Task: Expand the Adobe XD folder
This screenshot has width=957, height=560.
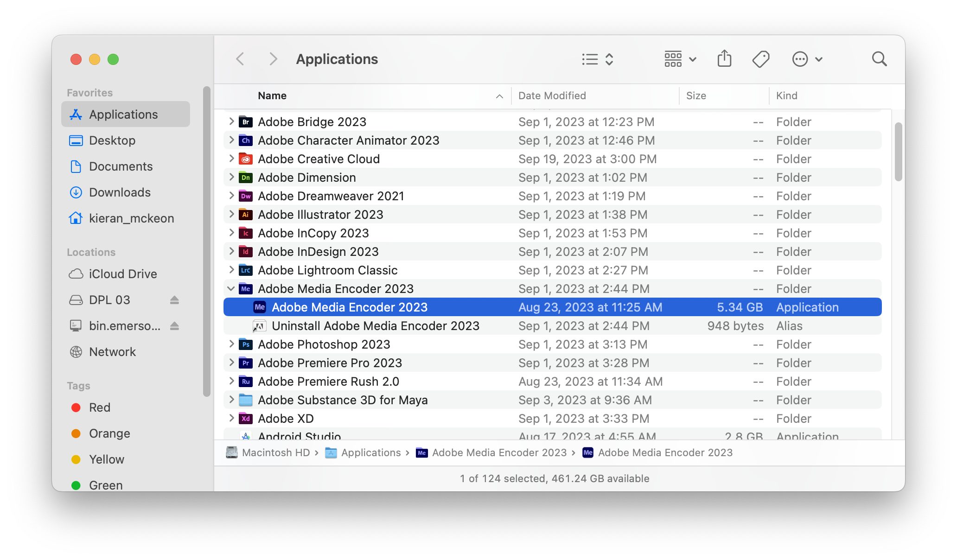Action: [x=231, y=418]
